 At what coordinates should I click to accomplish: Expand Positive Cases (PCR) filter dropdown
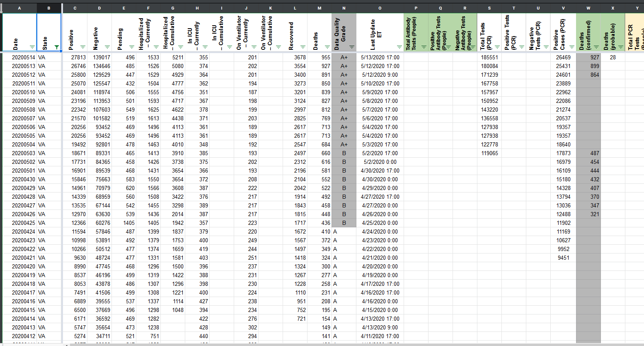pos(572,47)
